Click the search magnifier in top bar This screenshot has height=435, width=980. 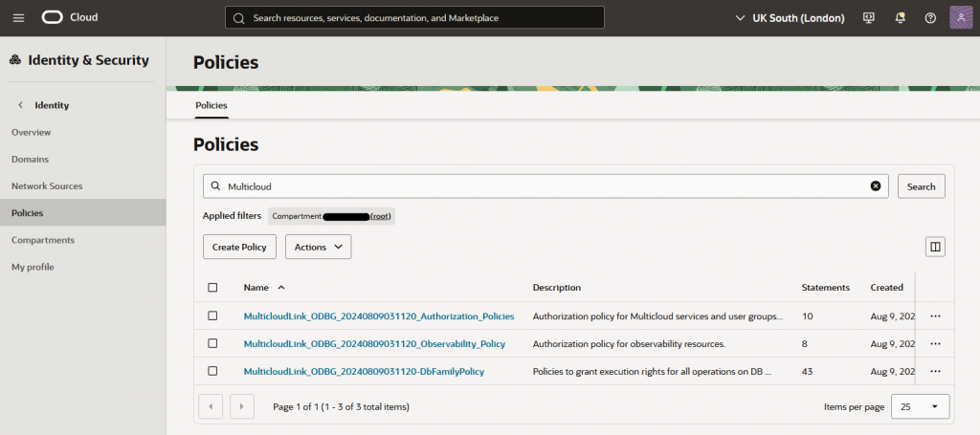238,18
